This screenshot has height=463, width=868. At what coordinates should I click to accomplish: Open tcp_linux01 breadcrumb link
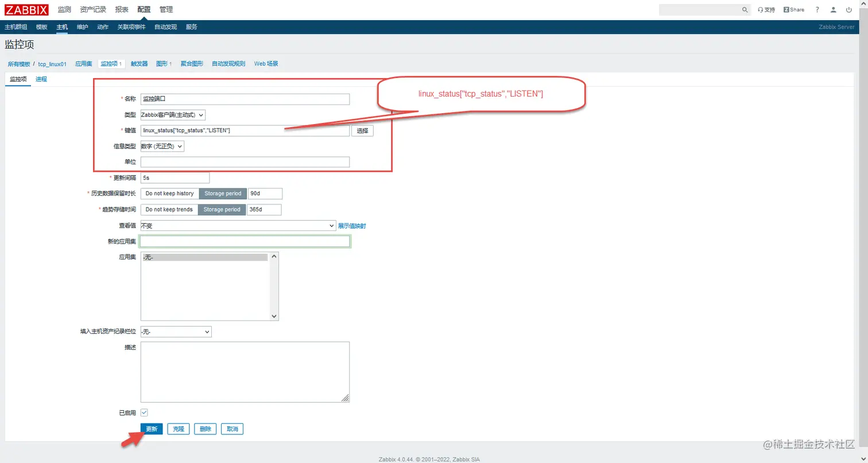[52, 64]
